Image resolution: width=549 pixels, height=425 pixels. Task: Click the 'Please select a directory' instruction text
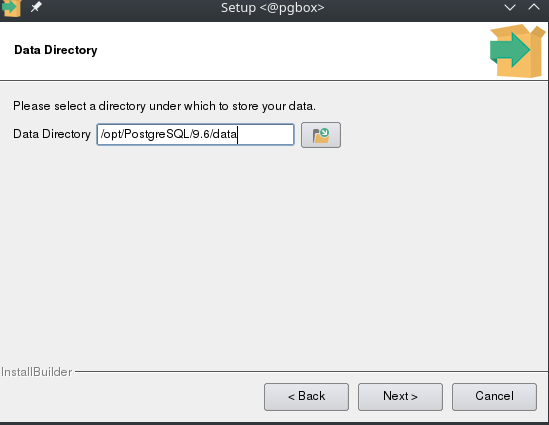pyautogui.click(x=164, y=106)
